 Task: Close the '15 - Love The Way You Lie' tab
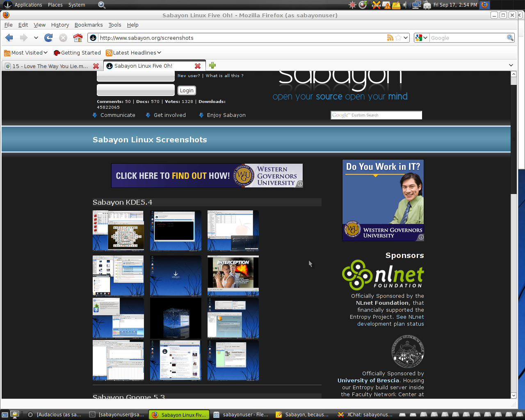(x=96, y=66)
